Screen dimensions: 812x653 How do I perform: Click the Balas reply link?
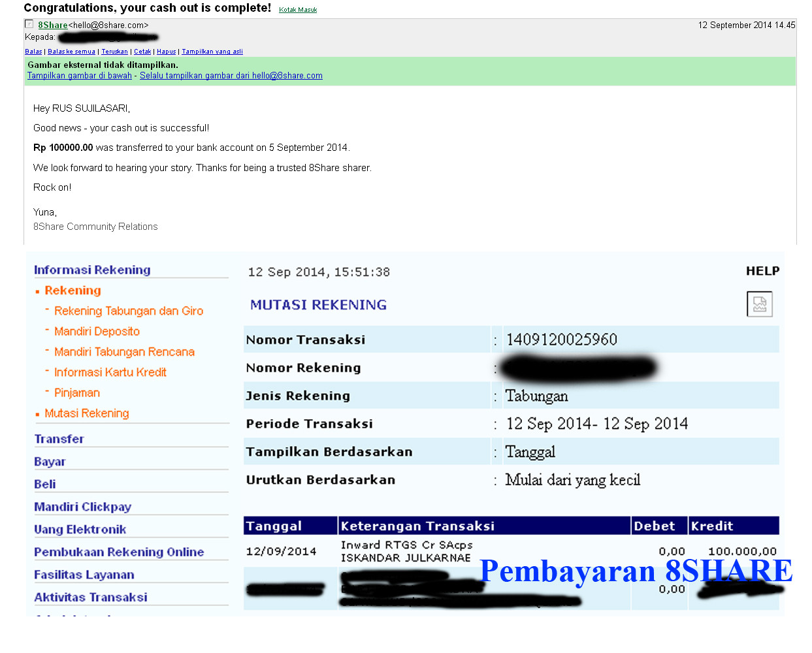33,52
